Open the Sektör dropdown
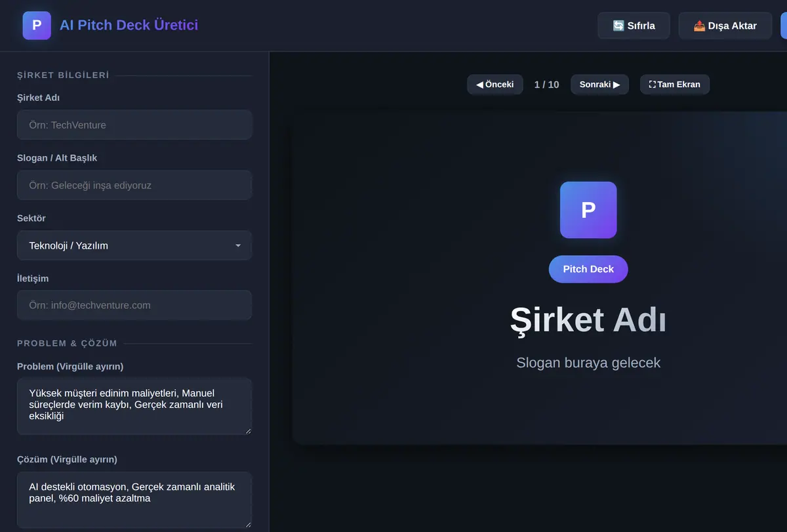Image resolution: width=787 pixels, height=532 pixels. [134, 245]
